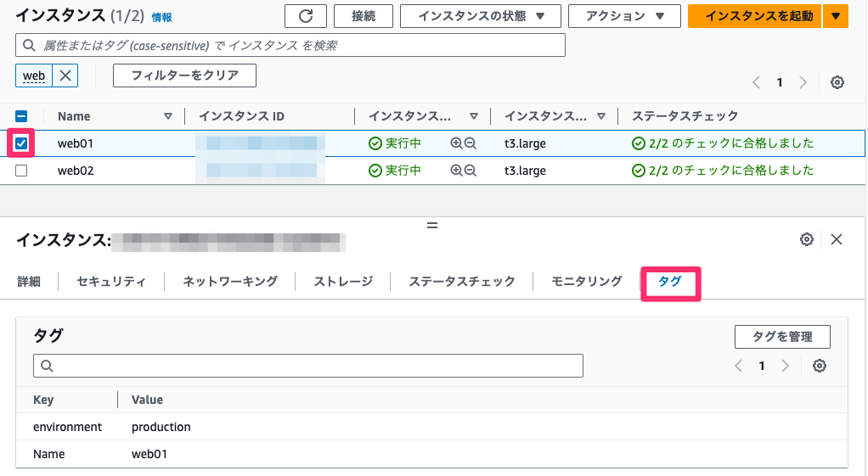The height and width of the screenshot is (476, 868).
Task: Click the web filter token
Action: point(34,76)
